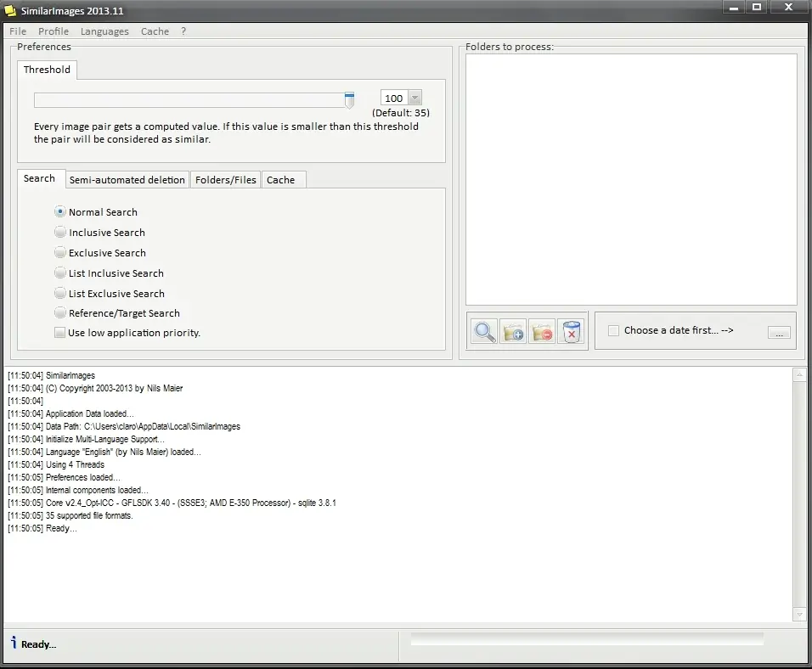The height and width of the screenshot is (669, 812).
Task: Click log line 'Application Data loaded...'
Action: [x=70, y=413]
